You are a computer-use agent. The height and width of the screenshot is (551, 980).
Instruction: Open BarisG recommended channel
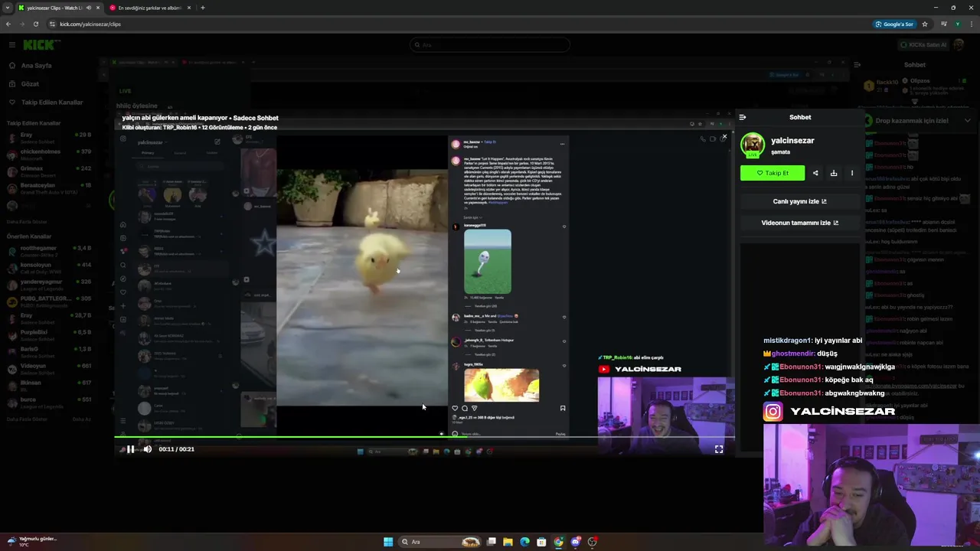coord(49,351)
